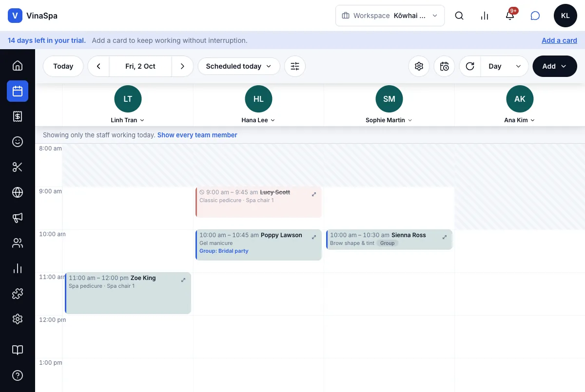This screenshot has height=392, width=585.
Task: Open the analytics bars icon in top bar
Action: (485, 16)
